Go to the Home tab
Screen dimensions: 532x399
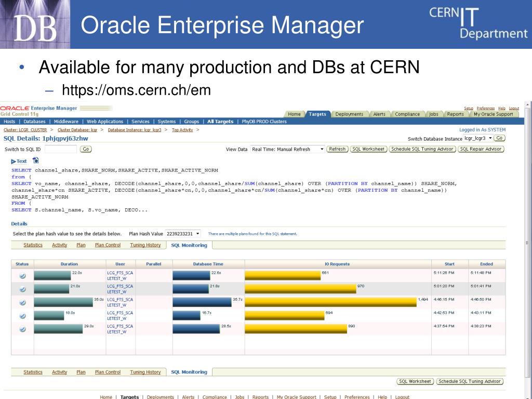[x=294, y=114]
